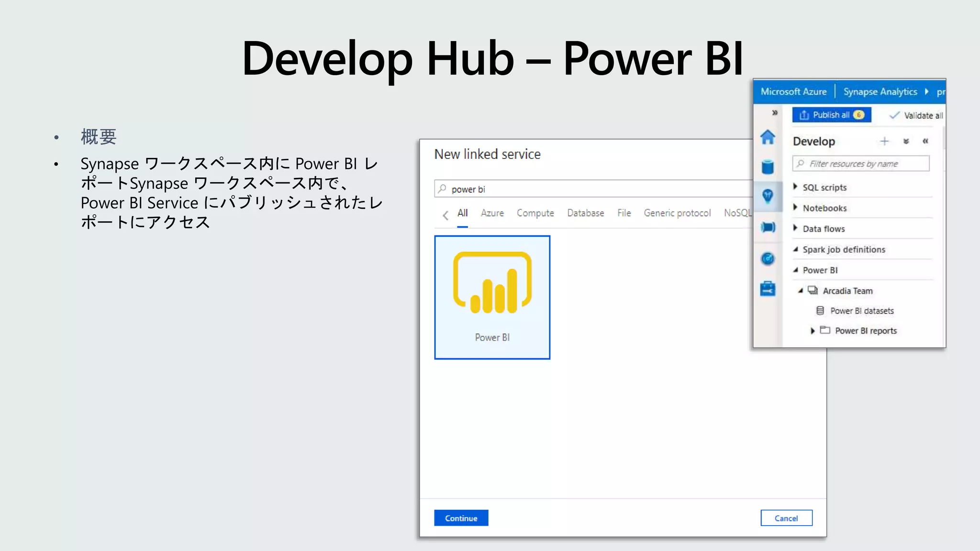Open the Home hub icon
This screenshot has width=980, height=551.
click(768, 137)
